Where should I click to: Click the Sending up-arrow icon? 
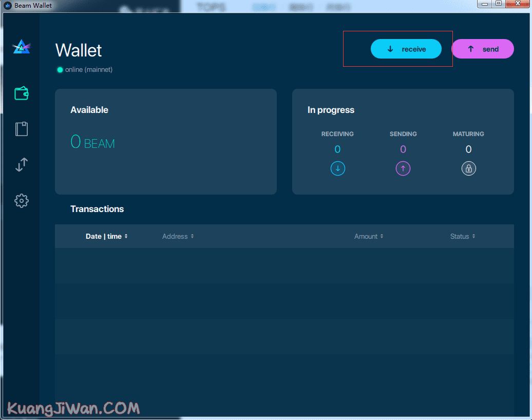(403, 168)
